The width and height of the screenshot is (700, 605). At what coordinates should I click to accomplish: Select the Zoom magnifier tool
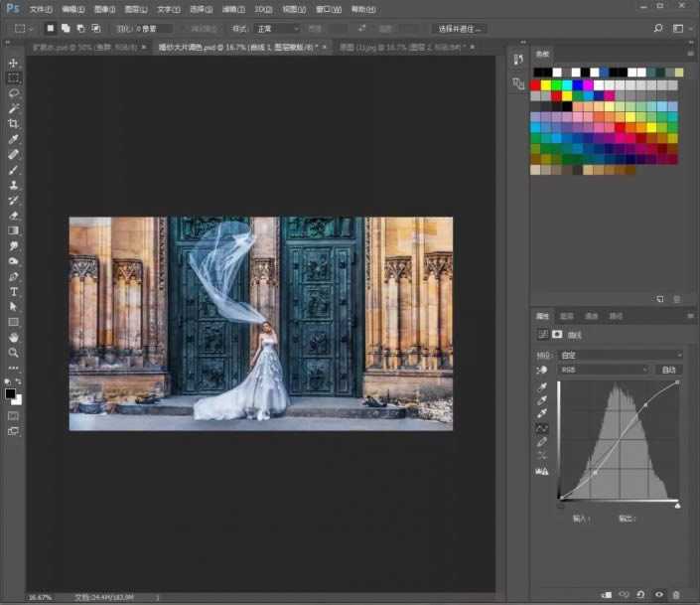tap(14, 353)
